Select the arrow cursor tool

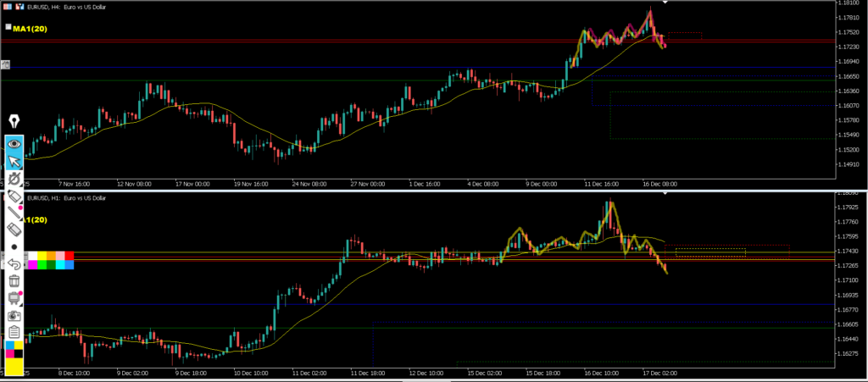14,162
